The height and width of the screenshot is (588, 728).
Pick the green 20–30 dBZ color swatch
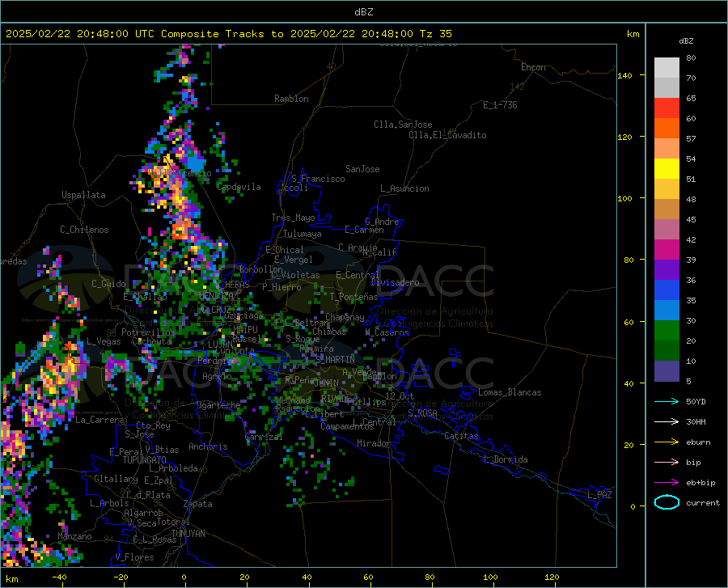667,331
